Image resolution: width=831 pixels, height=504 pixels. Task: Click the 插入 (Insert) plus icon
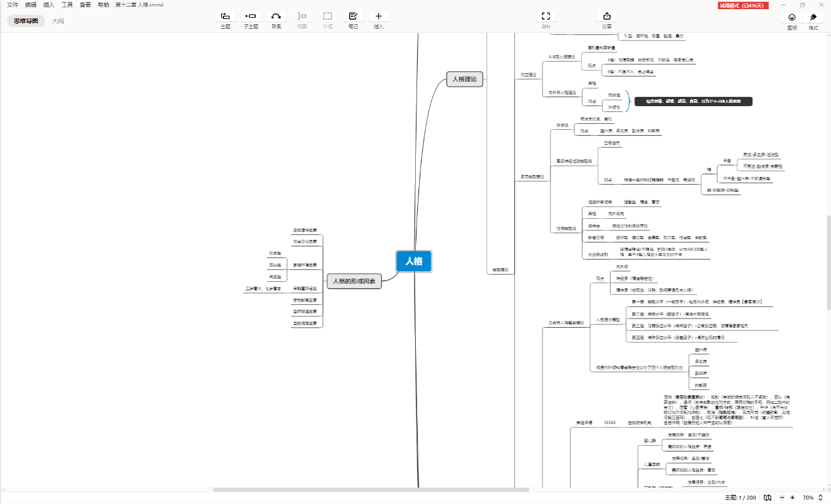378,16
